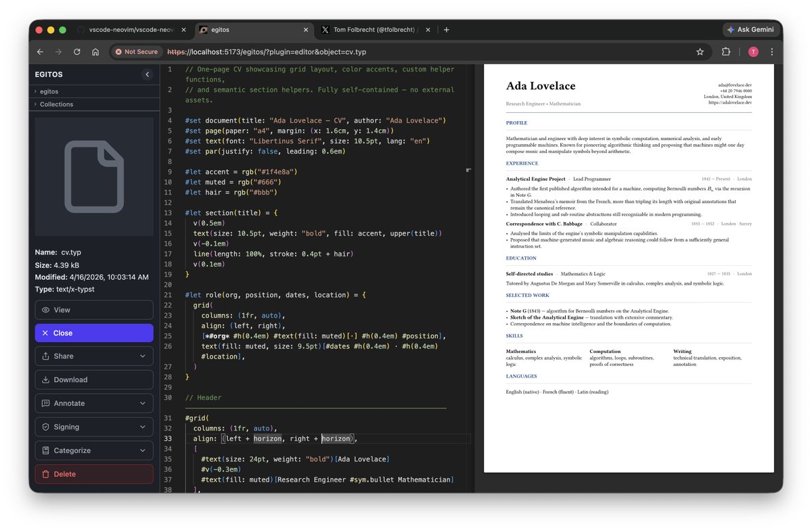Open the Chrome profile avatar
812x531 pixels.
click(753, 51)
